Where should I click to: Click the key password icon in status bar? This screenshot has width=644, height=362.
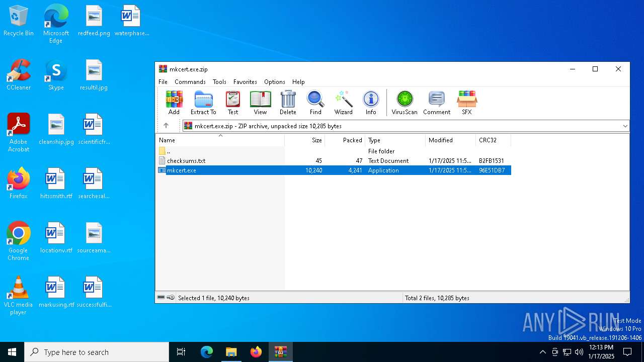pyautogui.click(x=171, y=298)
